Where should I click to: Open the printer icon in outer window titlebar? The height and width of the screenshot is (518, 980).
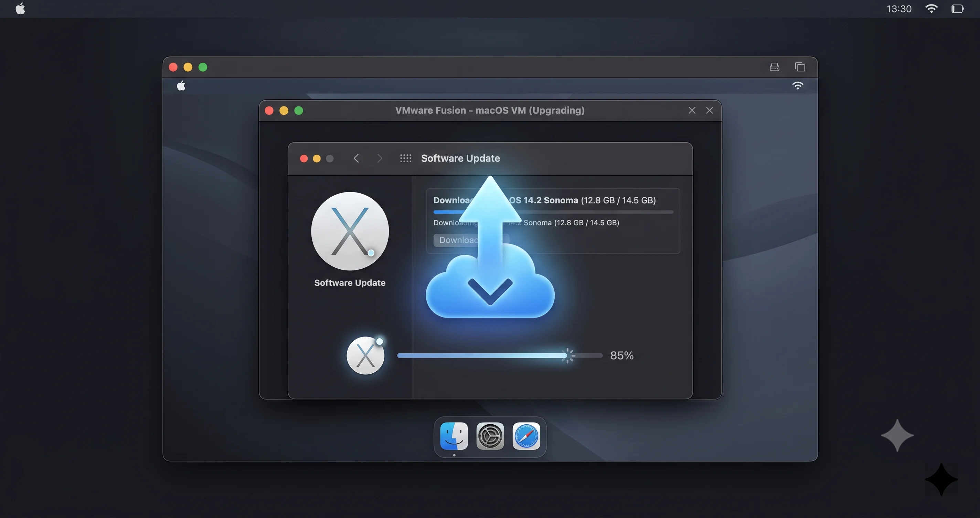click(x=775, y=67)
